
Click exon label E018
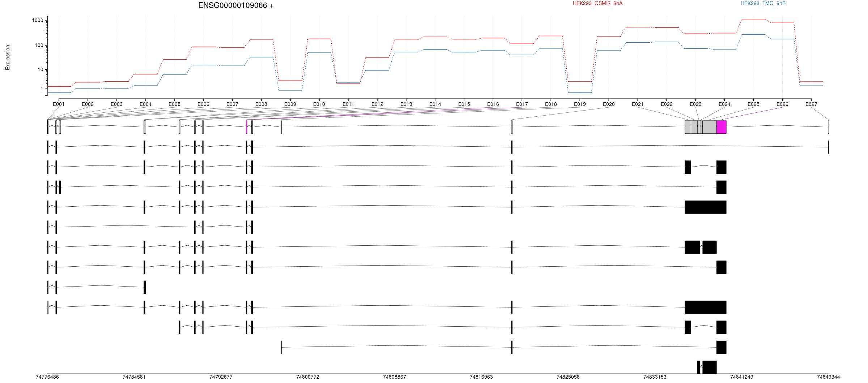[x=551, y=104]
